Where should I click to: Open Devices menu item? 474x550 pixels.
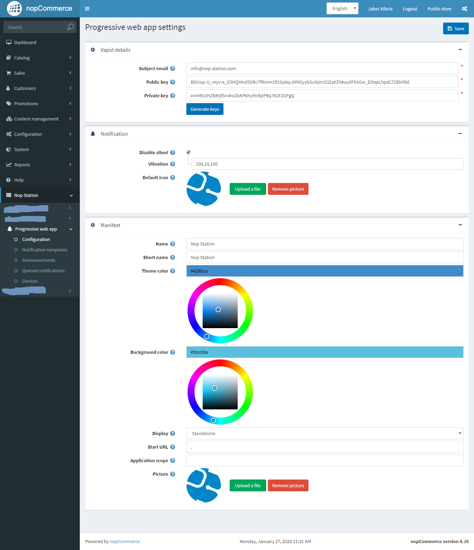coord(30,281)
